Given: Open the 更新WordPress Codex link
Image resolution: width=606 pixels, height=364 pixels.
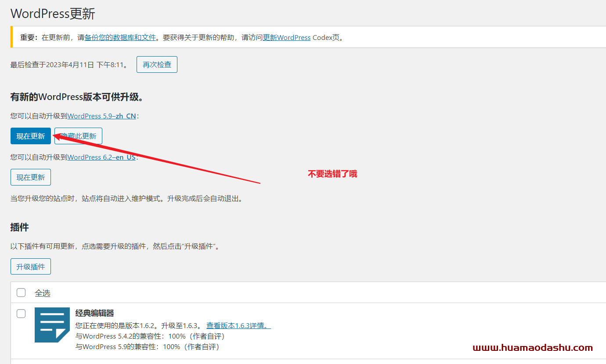Looking at the screenshot, I should [287, 38].
